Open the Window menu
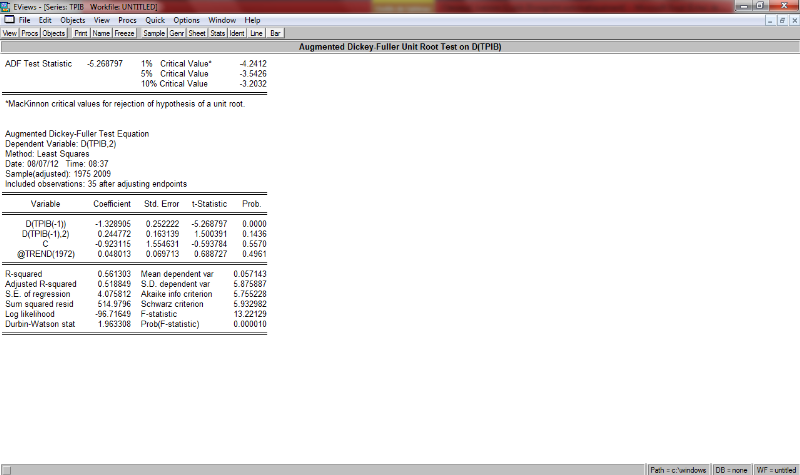800x475 pixels. pyautogui.click(x=221, y=20)
